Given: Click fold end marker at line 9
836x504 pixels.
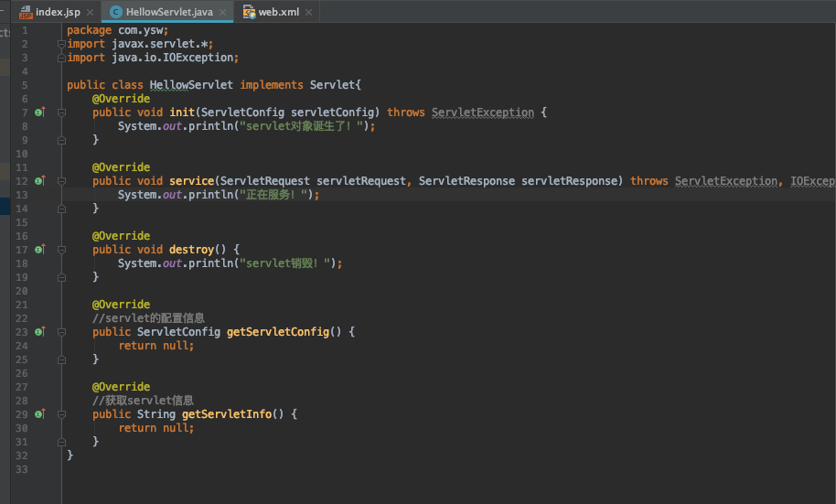Looking at the screenshot, I should [x=61, y=140].
